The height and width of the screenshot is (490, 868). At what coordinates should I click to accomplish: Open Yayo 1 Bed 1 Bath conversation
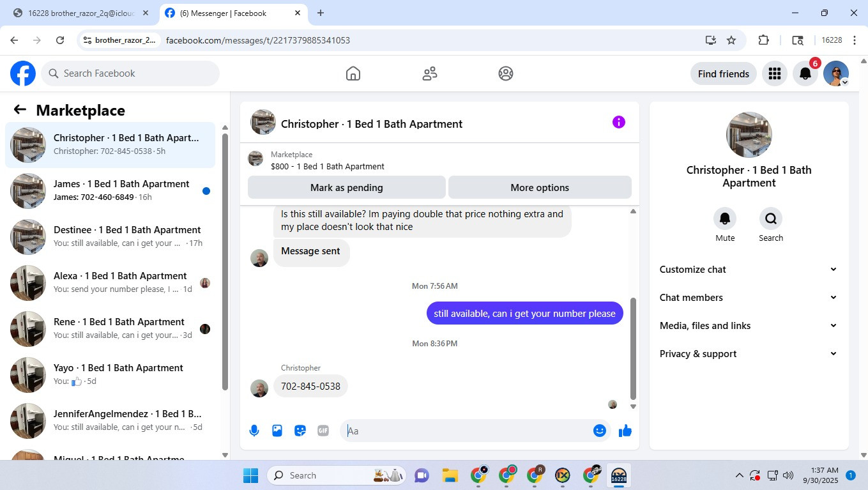(x=110, y=375)
